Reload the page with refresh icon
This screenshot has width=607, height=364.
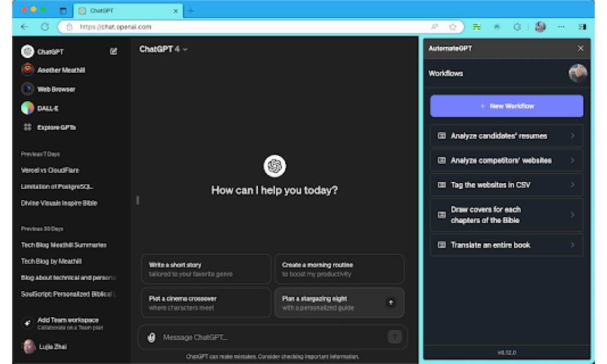point(45,27)
